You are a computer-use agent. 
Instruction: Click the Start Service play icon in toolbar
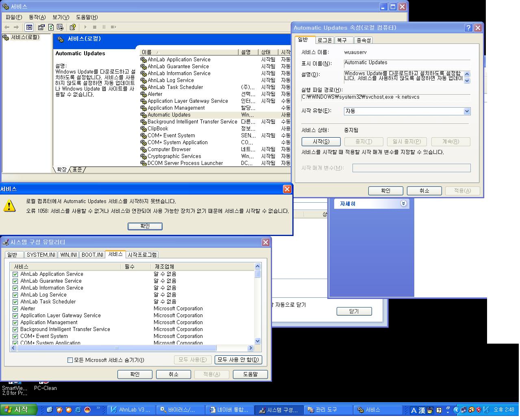85,27
